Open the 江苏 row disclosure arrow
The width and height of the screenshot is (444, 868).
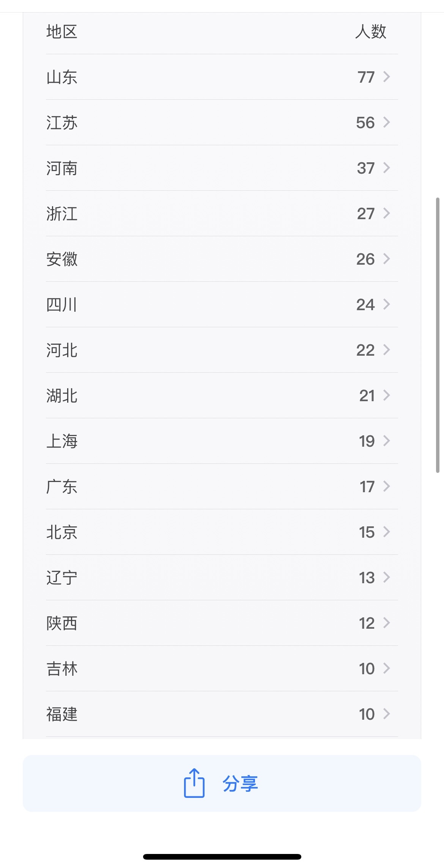pyautogui.click(x=386, y=122)
